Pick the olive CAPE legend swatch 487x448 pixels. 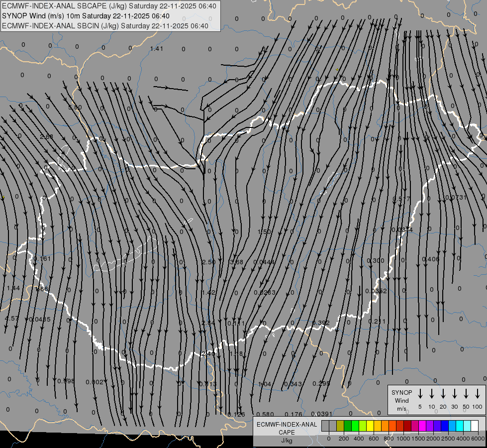coord(340,426)
